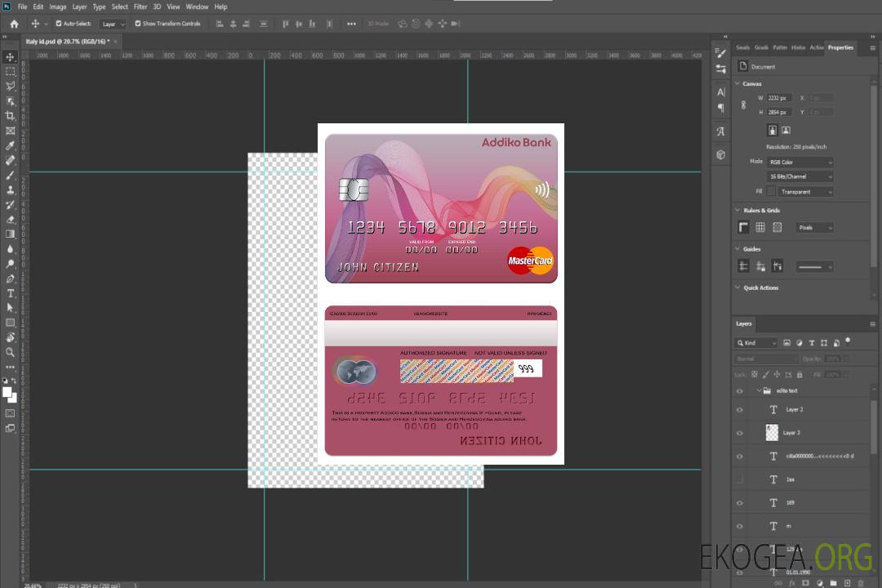Open the Brush Settings panel icon
Viewport: 882px width, 588px height.
[x=720, y=53]
